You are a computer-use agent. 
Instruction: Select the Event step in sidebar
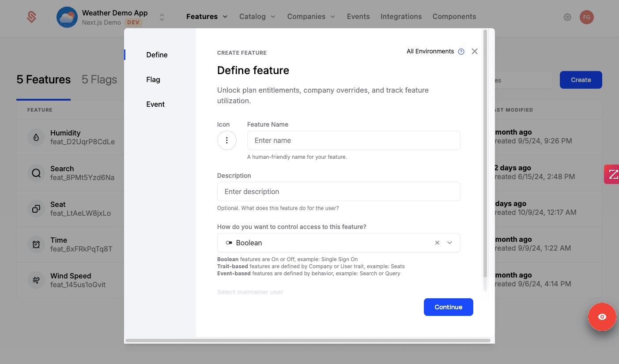point(155,104)
